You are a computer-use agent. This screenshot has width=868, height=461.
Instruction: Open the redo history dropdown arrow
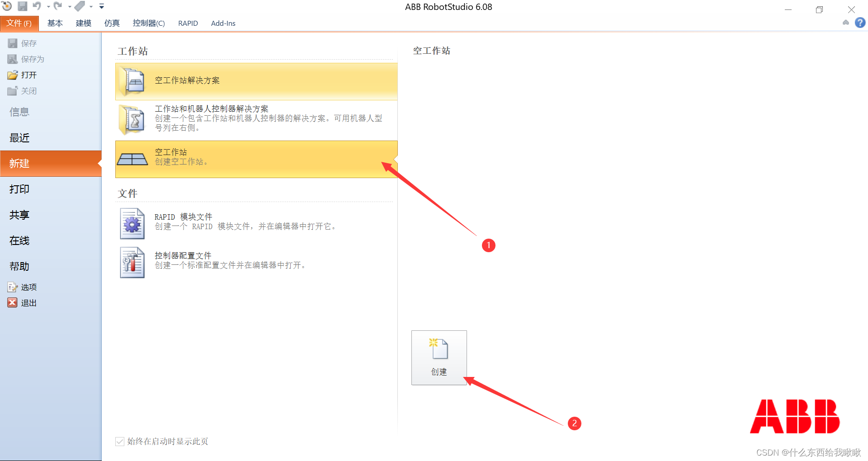click(x=70, y=7)
